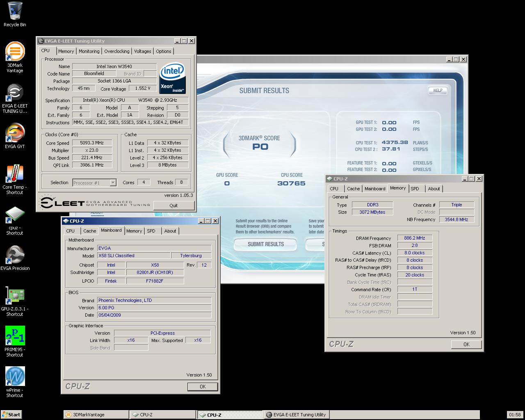Open Cache tab in CPU-Z Mainboard window
The width and height of the screenshot is (525, 420).
[89, 231]
